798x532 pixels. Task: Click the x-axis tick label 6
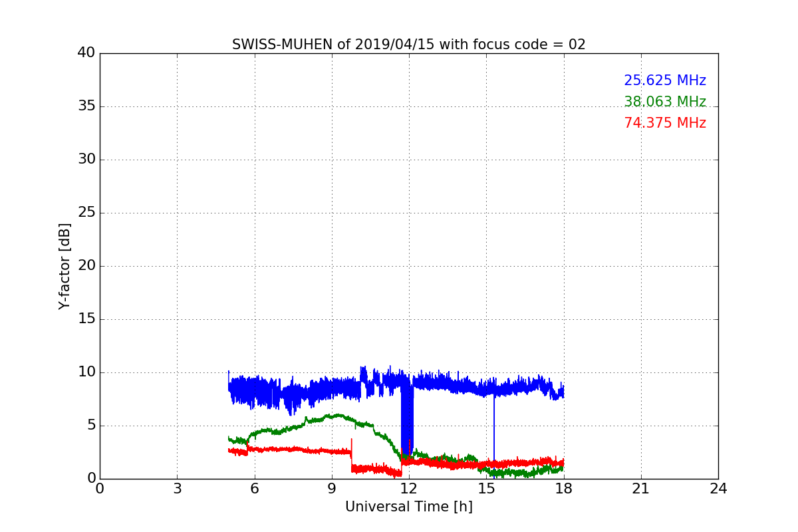(254, 489)
